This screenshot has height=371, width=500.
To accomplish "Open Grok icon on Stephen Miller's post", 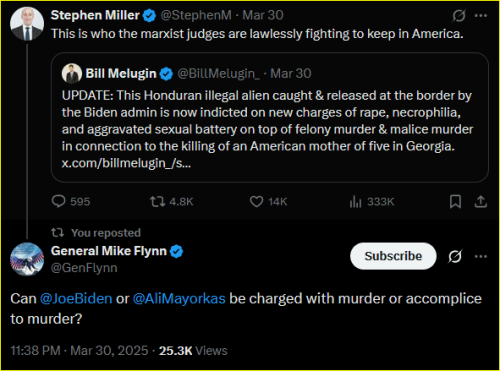I will [x=459, y=16].
